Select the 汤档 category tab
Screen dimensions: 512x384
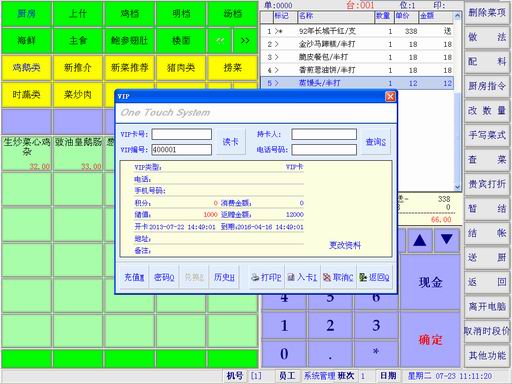232,14
